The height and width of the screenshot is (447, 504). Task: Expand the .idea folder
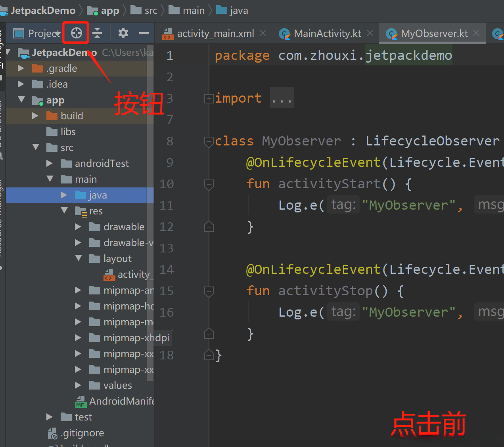coord(21,84)
